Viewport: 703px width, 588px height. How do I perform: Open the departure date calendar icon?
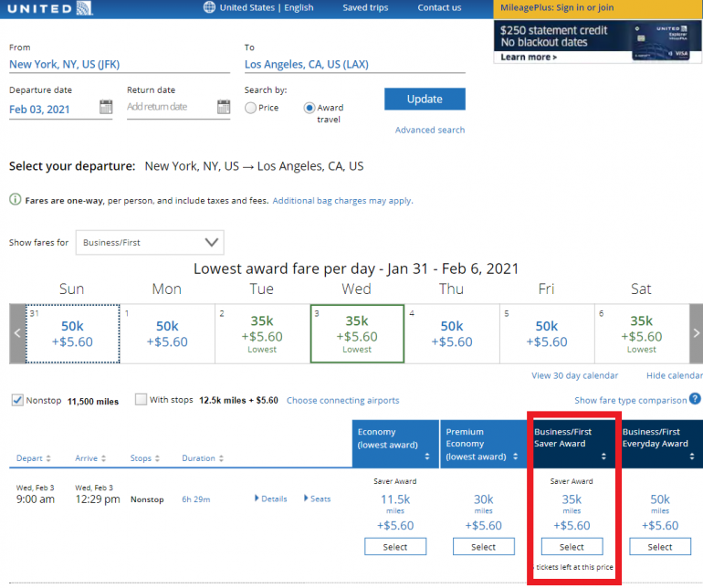click(x=106, y=108)
